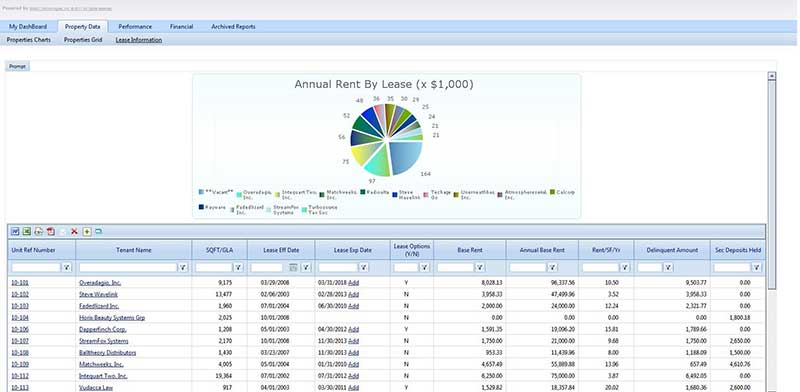Export grid to Word document icon
Viewport: 800px width, 392px height.
click(x=15, y=232)
